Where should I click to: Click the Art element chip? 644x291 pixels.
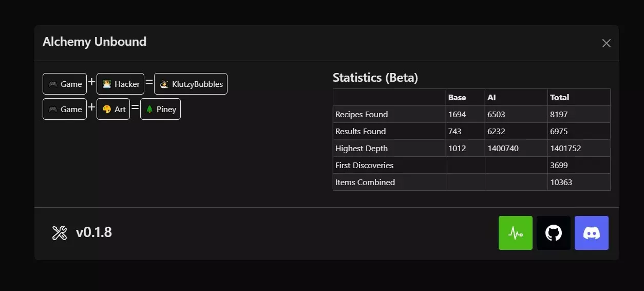pyautogui.click(x=113, y=109)
